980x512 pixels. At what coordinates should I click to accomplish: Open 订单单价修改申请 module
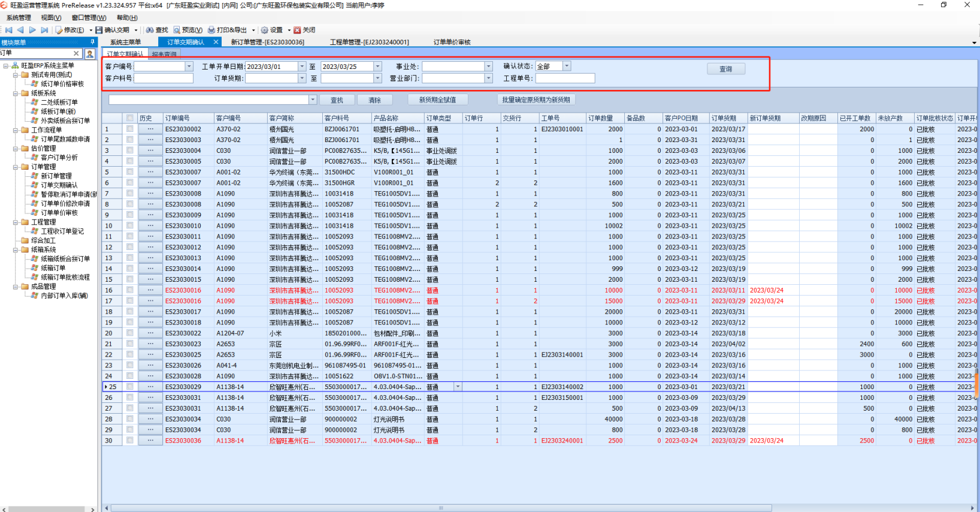(x=65, y=204)
